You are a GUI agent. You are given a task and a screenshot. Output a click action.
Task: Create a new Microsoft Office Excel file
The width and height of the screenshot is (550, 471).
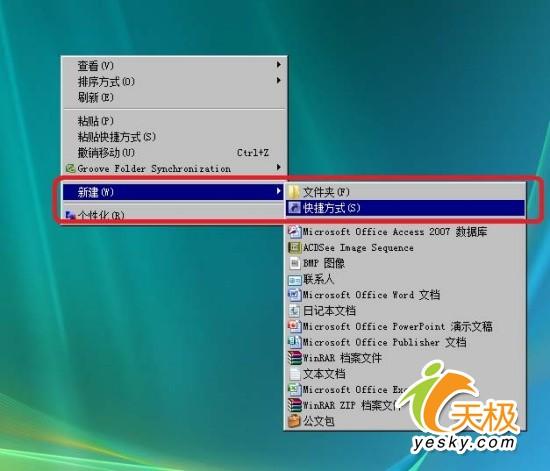(x=405, y=390)
